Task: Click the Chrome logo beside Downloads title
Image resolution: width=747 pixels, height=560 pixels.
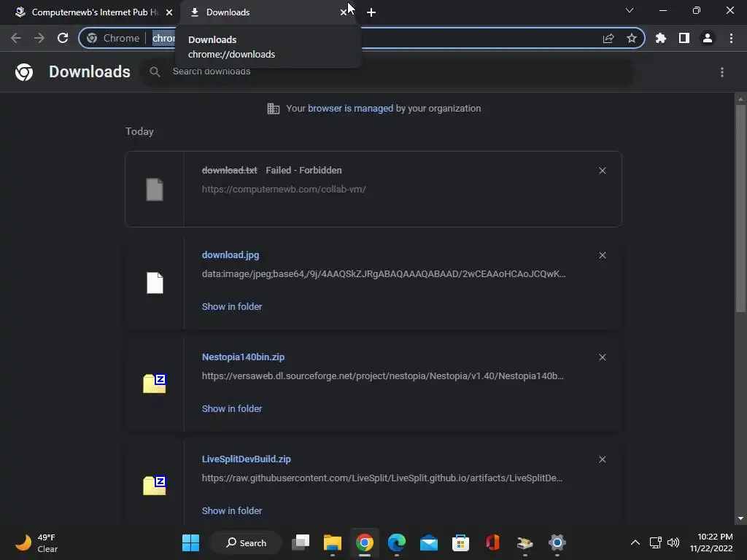Action: click(24, 72)
